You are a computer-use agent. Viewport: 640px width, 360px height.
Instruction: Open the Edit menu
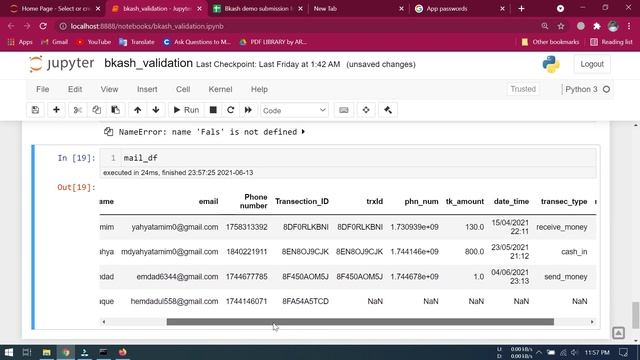[x=75, y=89]
